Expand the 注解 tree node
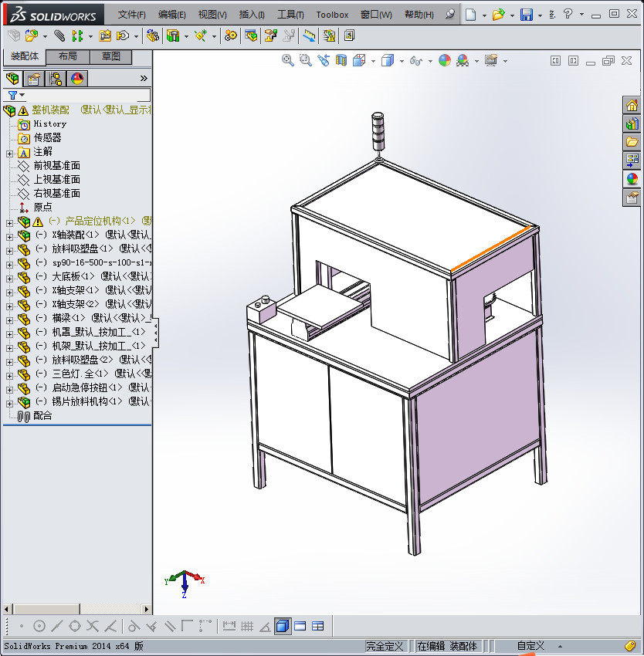The image size is (644, 656). (x=9, y=154)
